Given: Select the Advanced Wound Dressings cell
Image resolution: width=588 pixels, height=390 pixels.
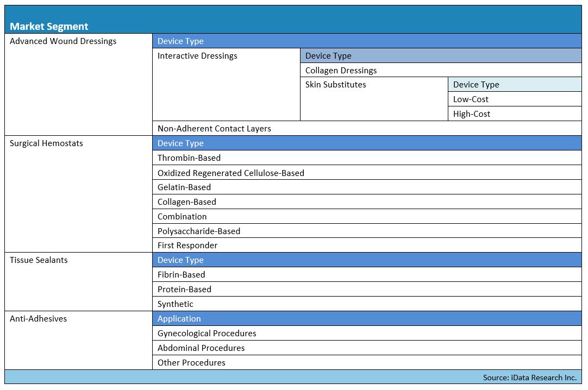Looking at the screenshot, I should (78, 85).
